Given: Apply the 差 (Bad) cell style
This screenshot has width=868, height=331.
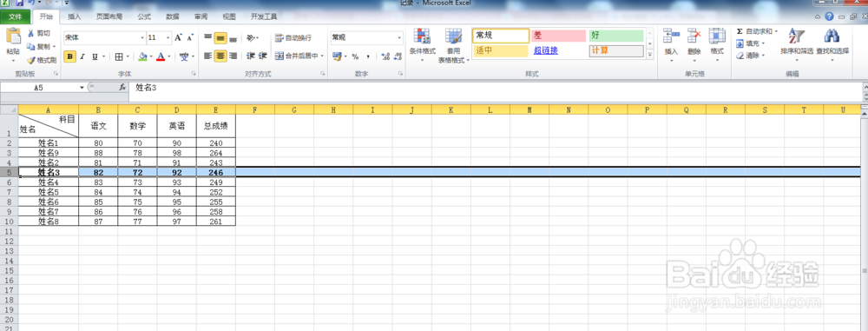Looking at the screenshot, I should (x=558, y=36).
